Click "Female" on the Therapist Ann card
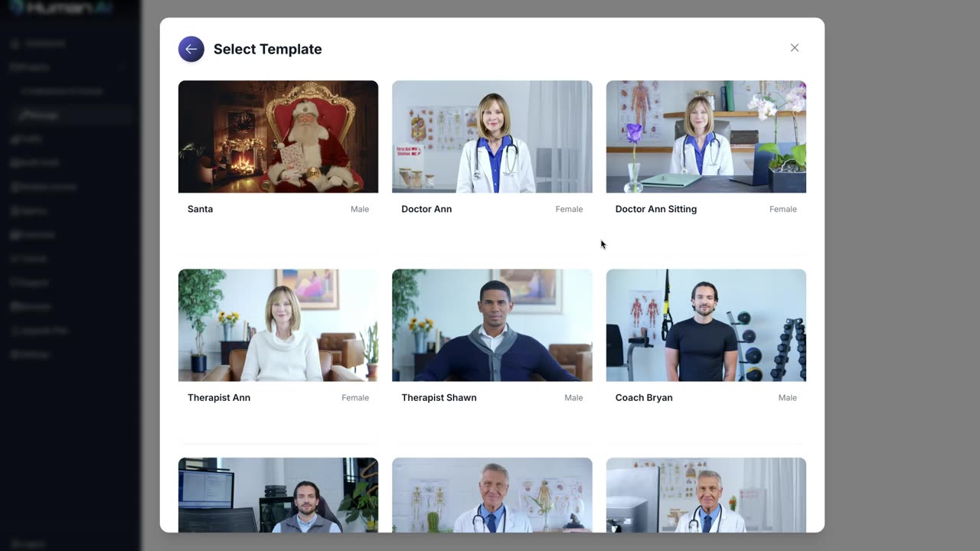The image size is (980, 551). [355, 397]
